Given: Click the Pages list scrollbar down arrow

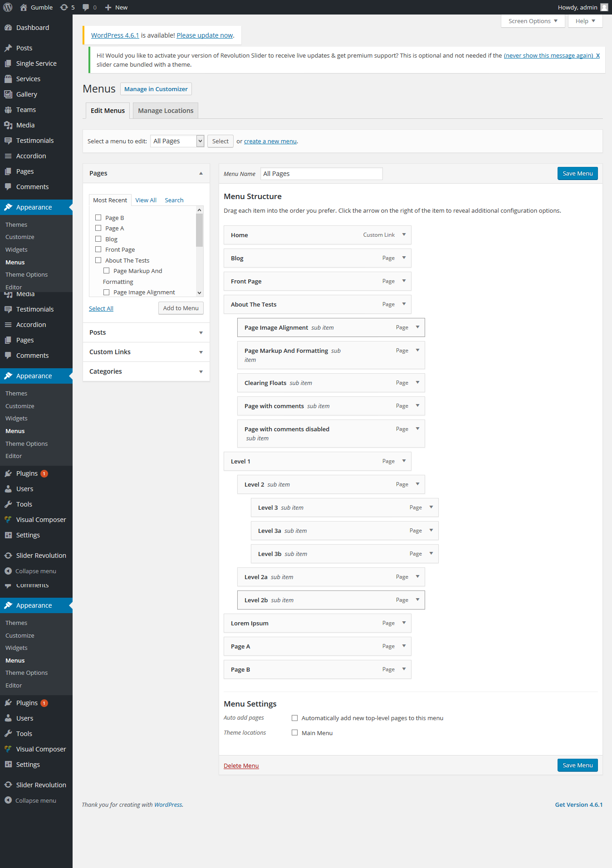Looking at the screenshot, I should coord(199,293).
